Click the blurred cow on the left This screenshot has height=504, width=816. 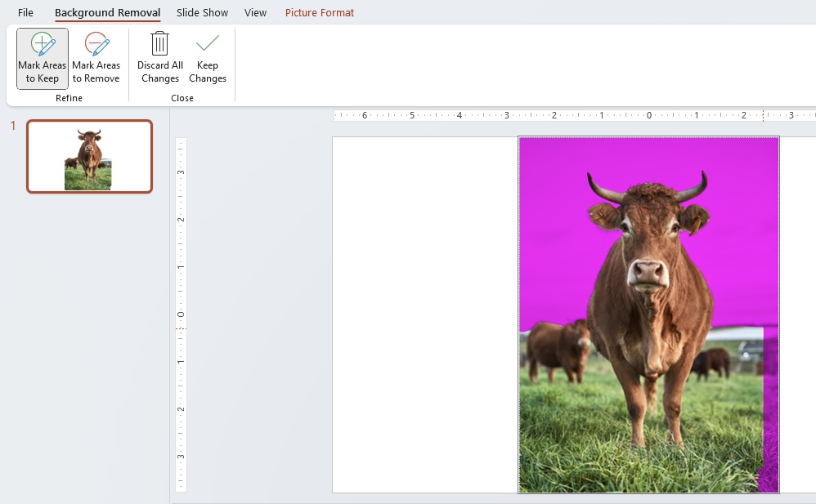[557, 350]
